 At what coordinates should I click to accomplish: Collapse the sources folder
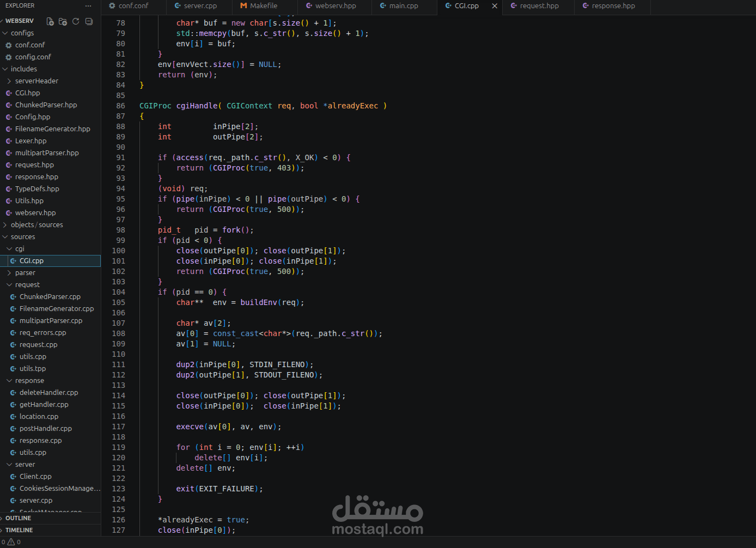(x=22, y=237)
